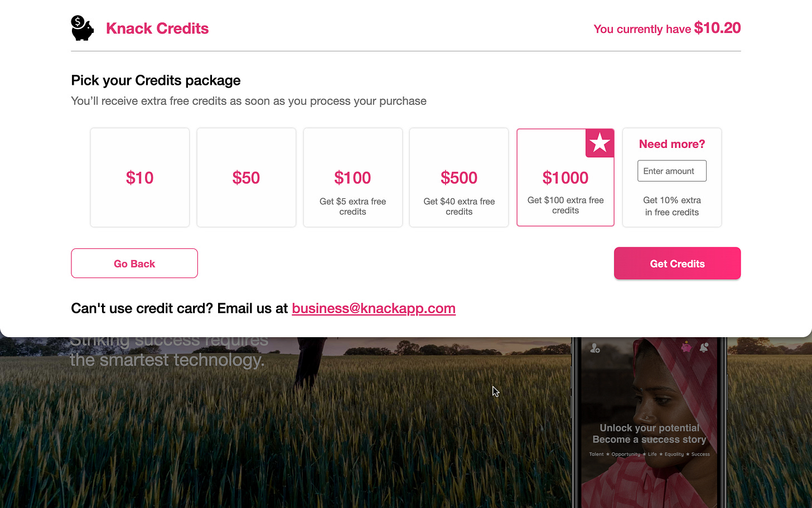Screen dimensions: 812x508
Task: Tap the pink piggy icon in the phone mockup
Action: (x=687, y=347)
